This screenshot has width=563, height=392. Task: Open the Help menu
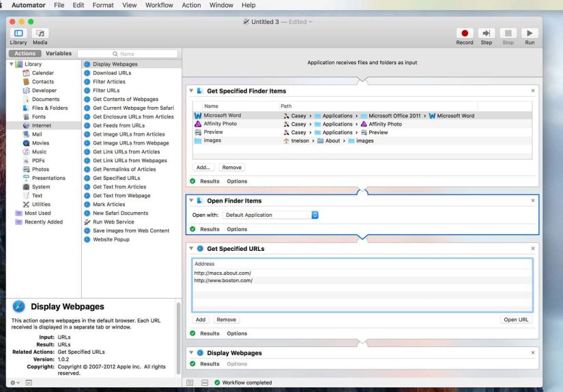pyautogui.click(x=248, y=5)
